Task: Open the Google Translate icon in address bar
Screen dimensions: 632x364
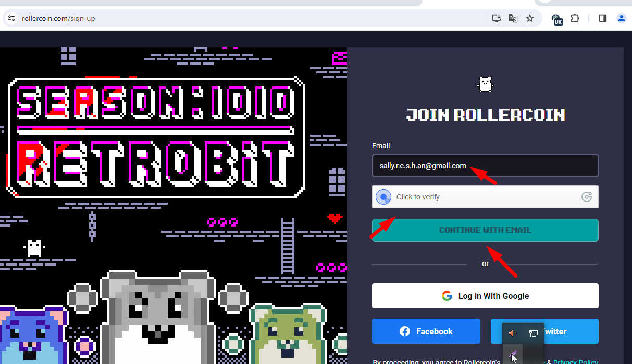Action: [513, 18]
